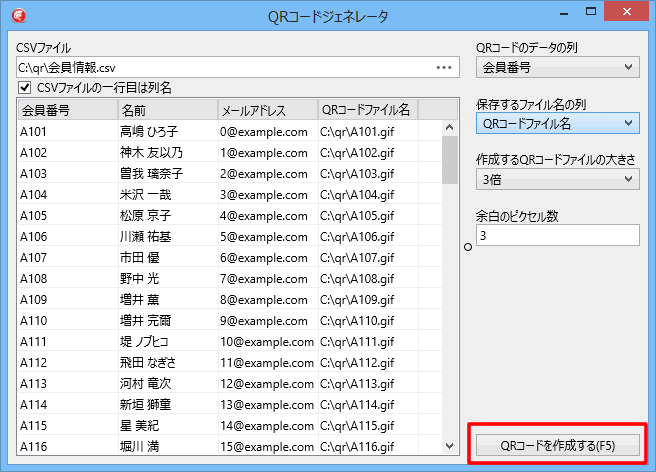Toggle 'CSVファイルの一行目は列名' checkbox
Image resolution: width=656 pixels, height=472 pixels.
pos(25,88)
